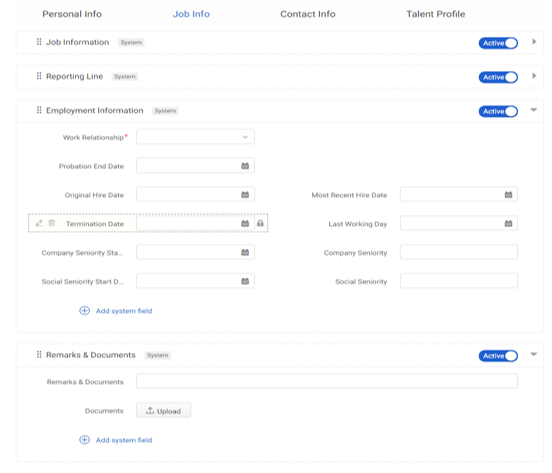The width and height of the screenshot is (552, 473).
Task: Expand the Job Information section arrow
Action: (534, 42)
